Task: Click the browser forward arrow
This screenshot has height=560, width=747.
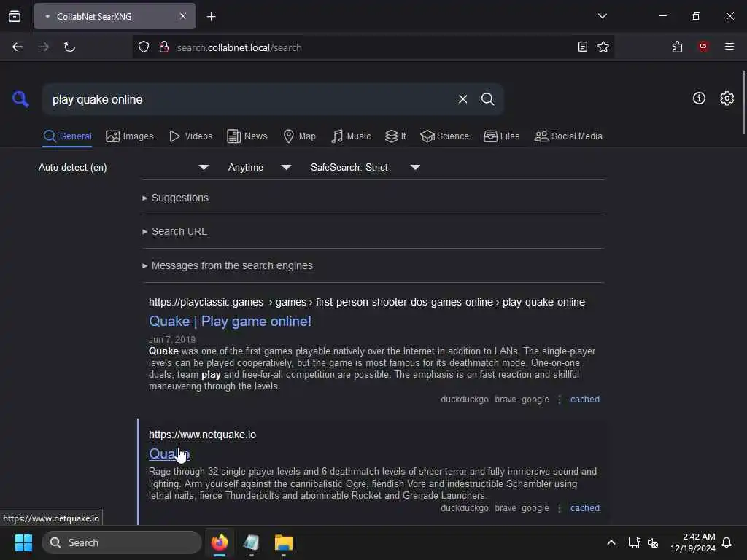Action: pyautogui.click(x=43, y=47)
